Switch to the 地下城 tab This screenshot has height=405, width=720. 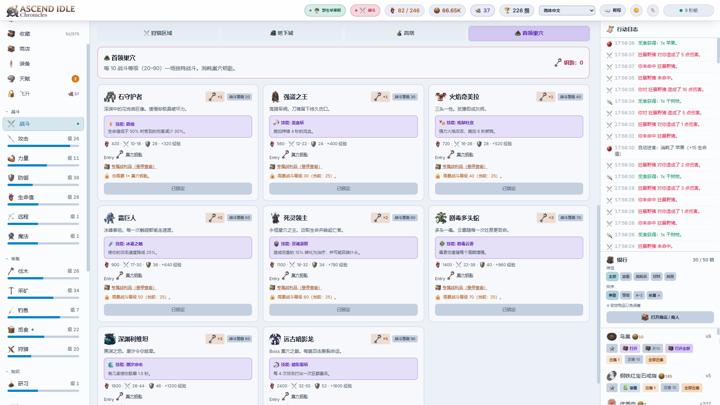click(282, 33)
